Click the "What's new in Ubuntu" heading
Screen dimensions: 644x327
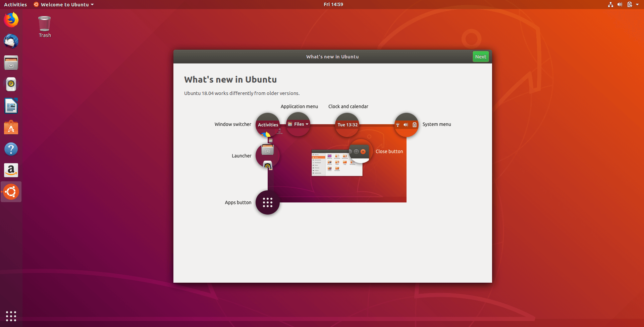tap(230, 80)
